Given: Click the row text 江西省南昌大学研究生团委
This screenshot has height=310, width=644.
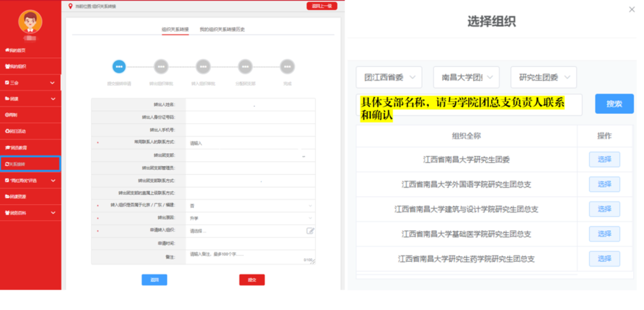Looking at the screenshot, I should (466, 160).
